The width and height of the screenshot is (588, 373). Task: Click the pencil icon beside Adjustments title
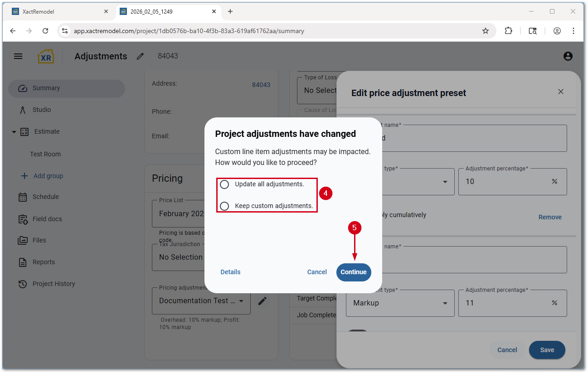pyautogui.click(x=140, y=56)
